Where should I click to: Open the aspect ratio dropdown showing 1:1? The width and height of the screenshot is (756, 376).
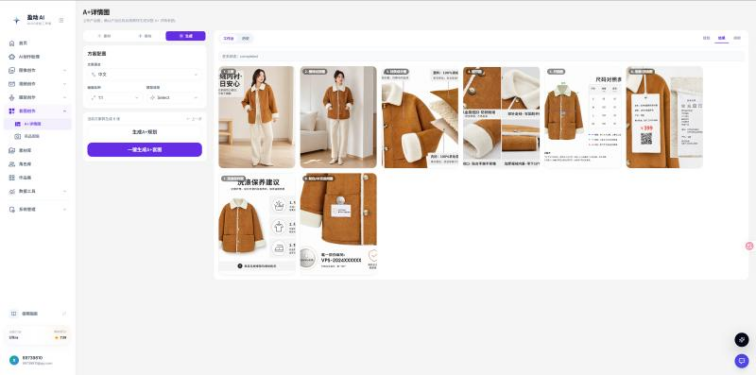tap(115, 97)
